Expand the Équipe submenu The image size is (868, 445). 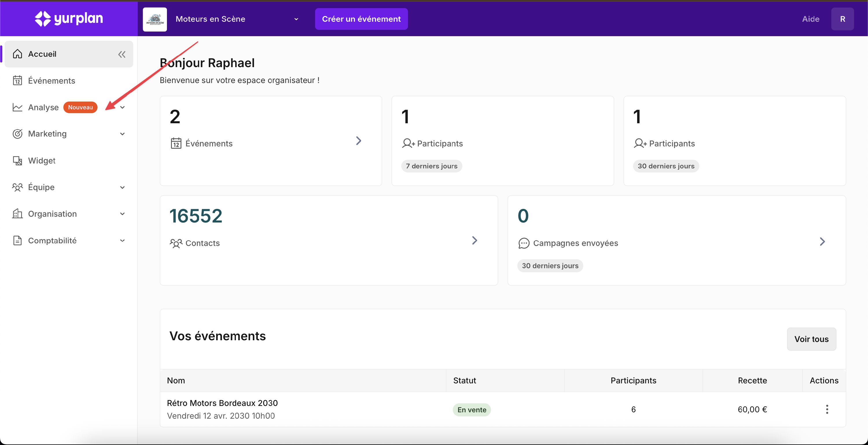point(122,187)
